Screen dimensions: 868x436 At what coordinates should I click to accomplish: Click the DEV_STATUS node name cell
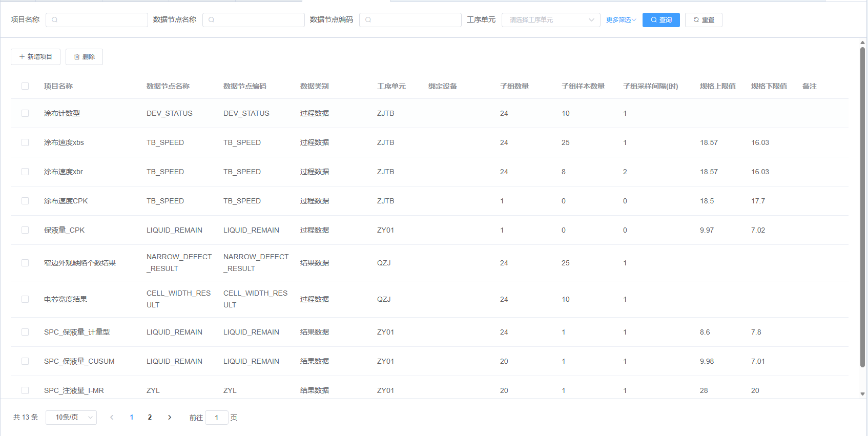point(170,113)
